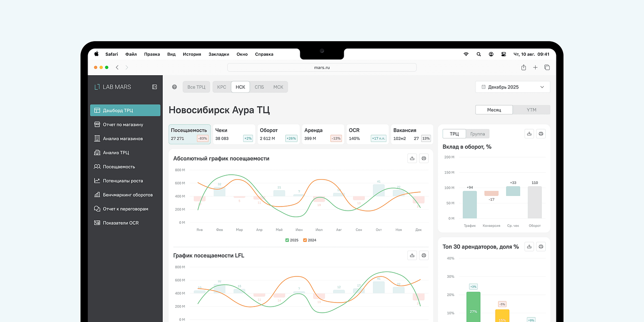
Task: Print Топ 30 арендаторов chart
Action: 540,246
